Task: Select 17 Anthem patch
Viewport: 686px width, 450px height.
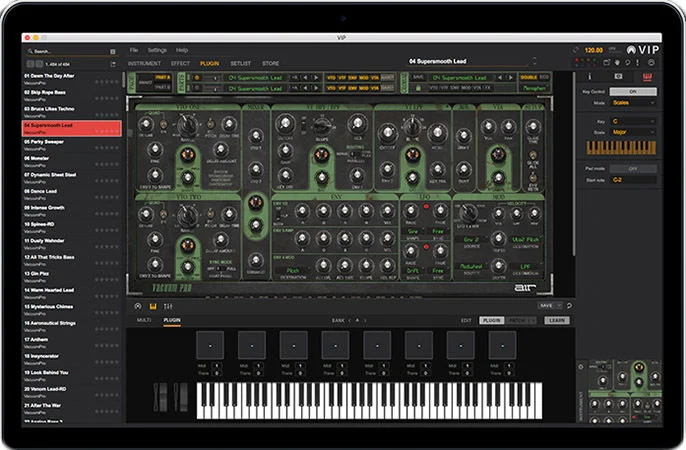Action: (72, 342)
